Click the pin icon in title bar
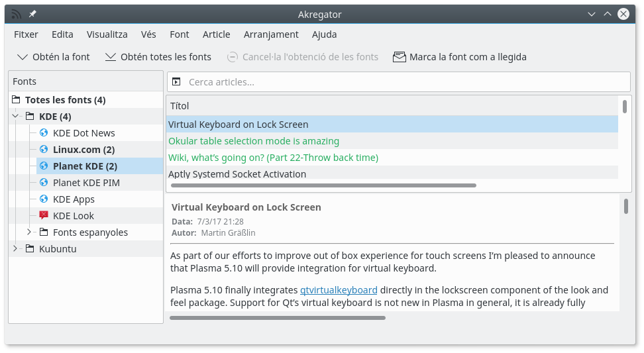This screenshot has width=644, height=353. 32,14
